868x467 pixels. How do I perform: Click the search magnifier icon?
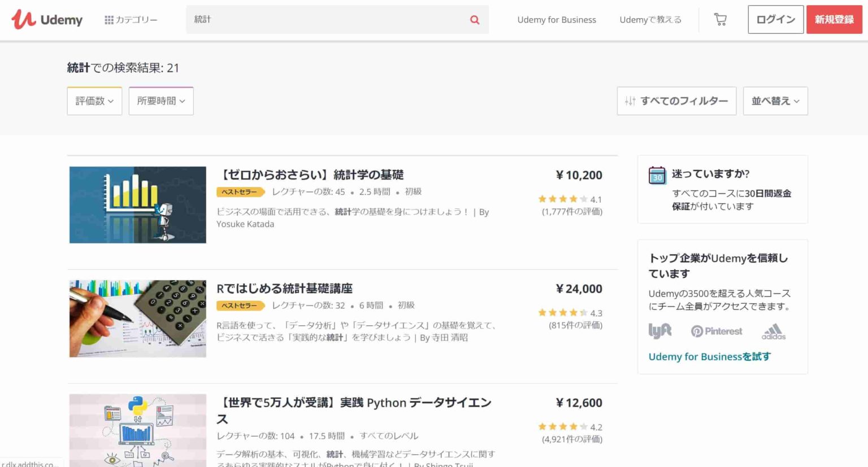click(475, 20)
